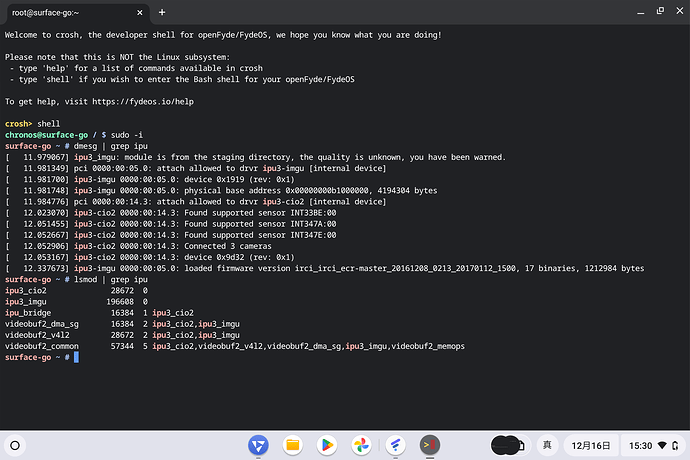This screenshot has height=460, width=690.
Task: Launch the Files app from shelf
Action: click(293, 443)
